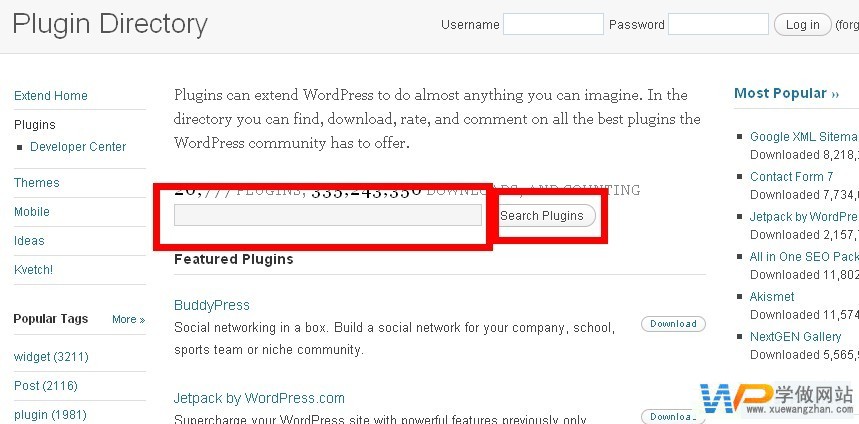This screenshot has width=859, height=424.
Task: Open the Akismet plugin link
Action: point(772,297)
